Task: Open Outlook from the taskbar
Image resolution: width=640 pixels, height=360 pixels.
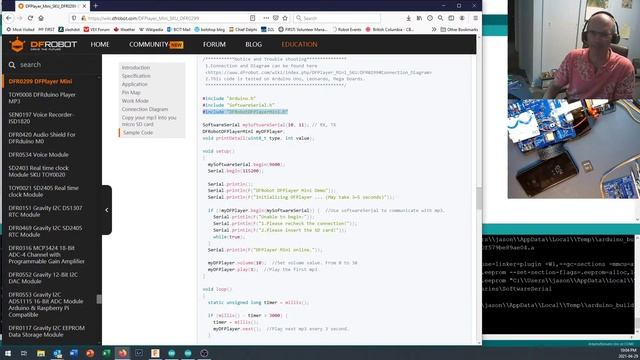Action: pos(57,353)
